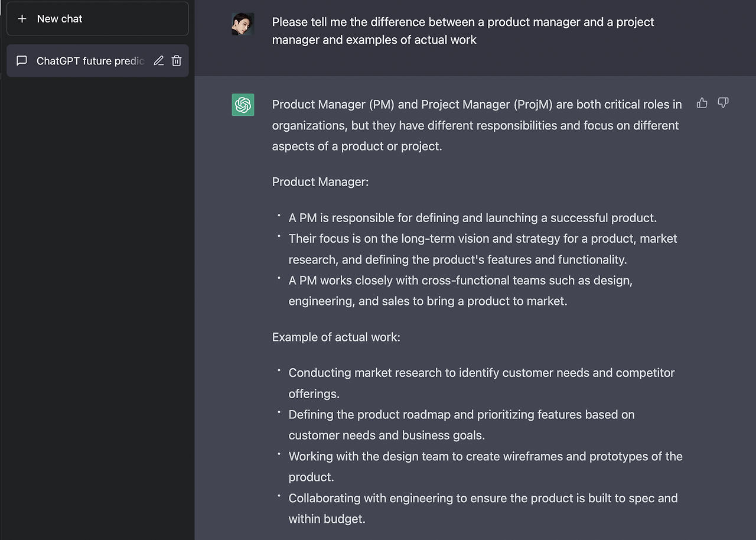The image size is (756, 540).
Task: Click the "New chat" label text
Action: [x=60, y=19]
